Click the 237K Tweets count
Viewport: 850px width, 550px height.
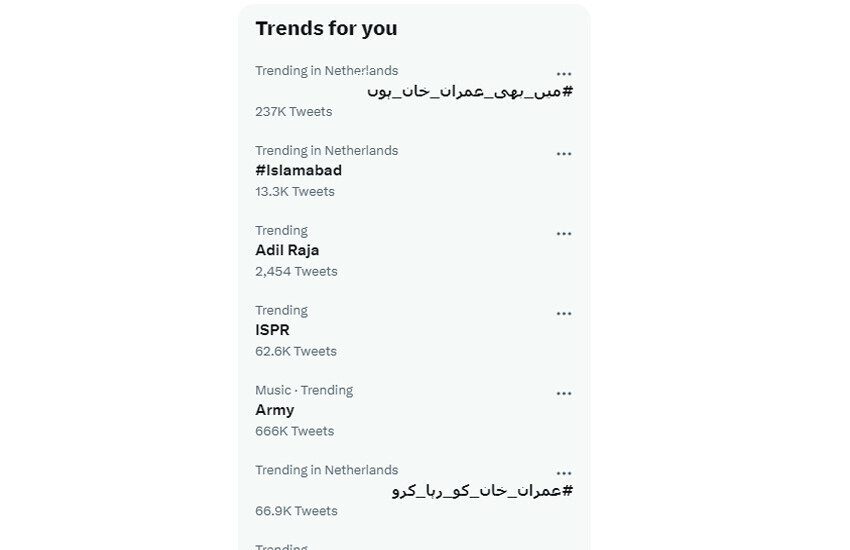point(293,112)
